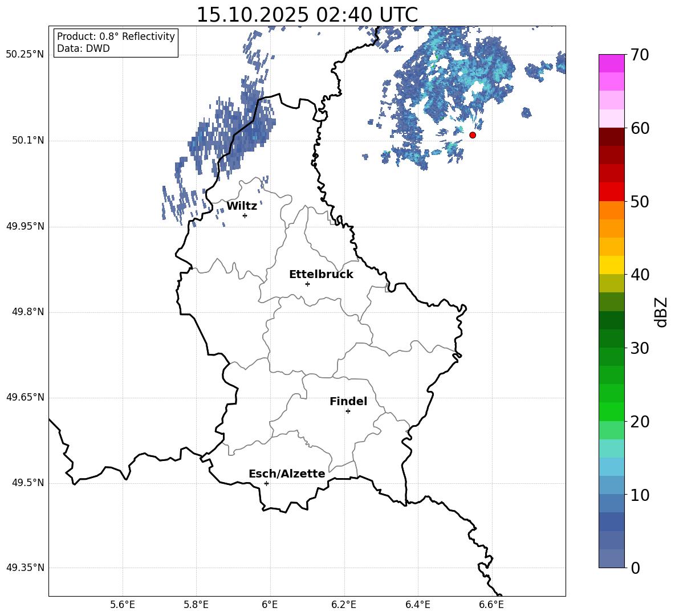The height and width of the screenshot is (616, 675).
Task: Click the colorbar tick label 70
Action: pos(640,55)
